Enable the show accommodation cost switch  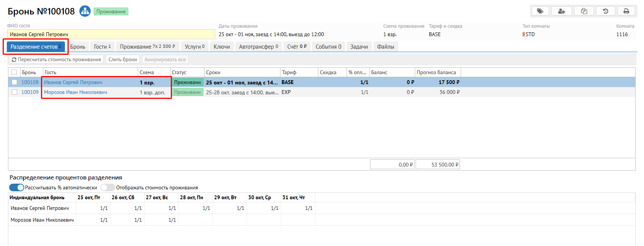[x=107, y=187]
